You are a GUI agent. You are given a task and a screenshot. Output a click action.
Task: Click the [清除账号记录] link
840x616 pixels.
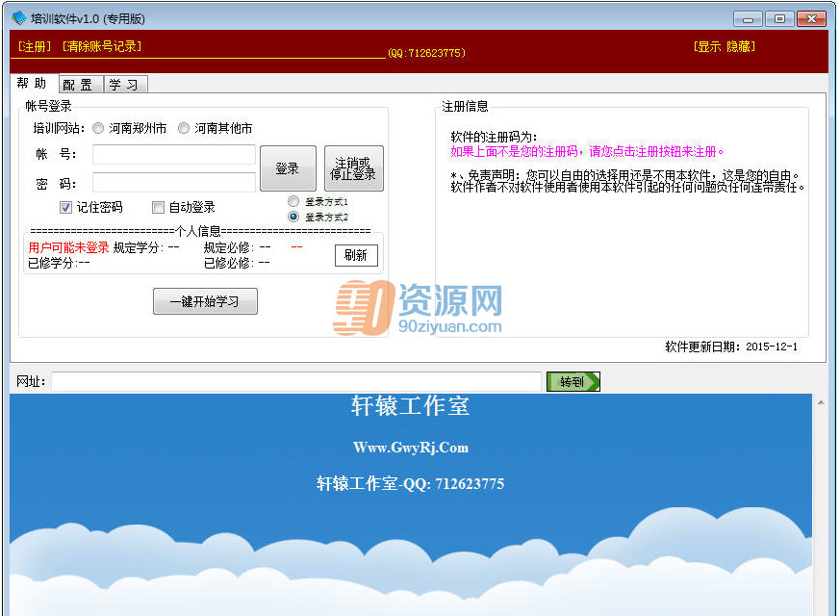tap(102, 46)
